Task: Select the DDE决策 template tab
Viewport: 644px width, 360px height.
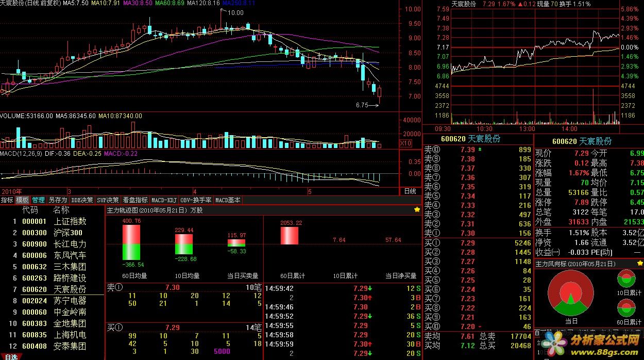Action: tap(82, 200)
